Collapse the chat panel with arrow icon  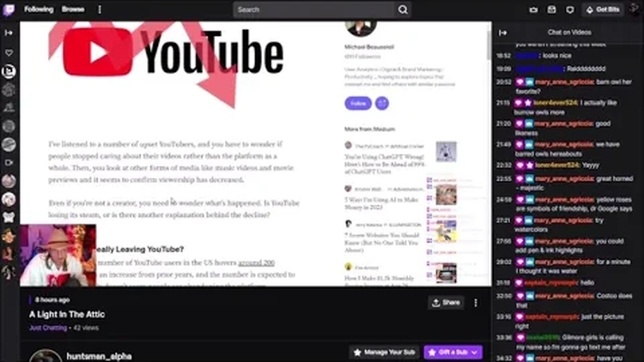[x=503, y=33]
